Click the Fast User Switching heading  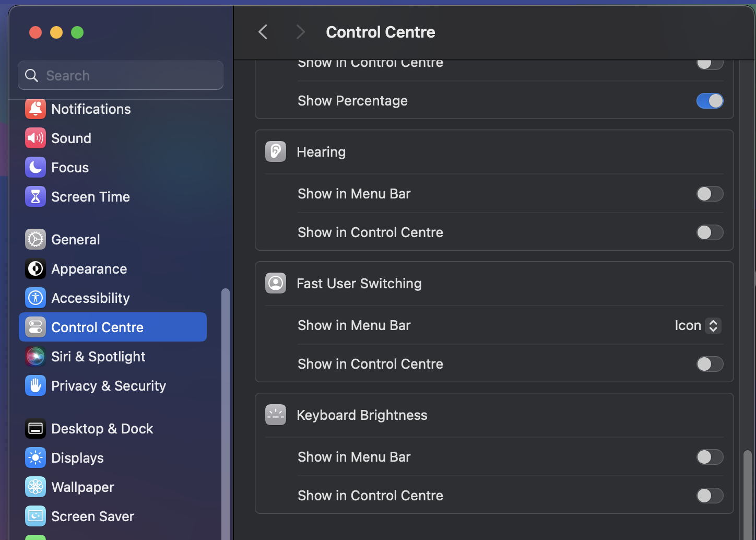pos(359,284)
